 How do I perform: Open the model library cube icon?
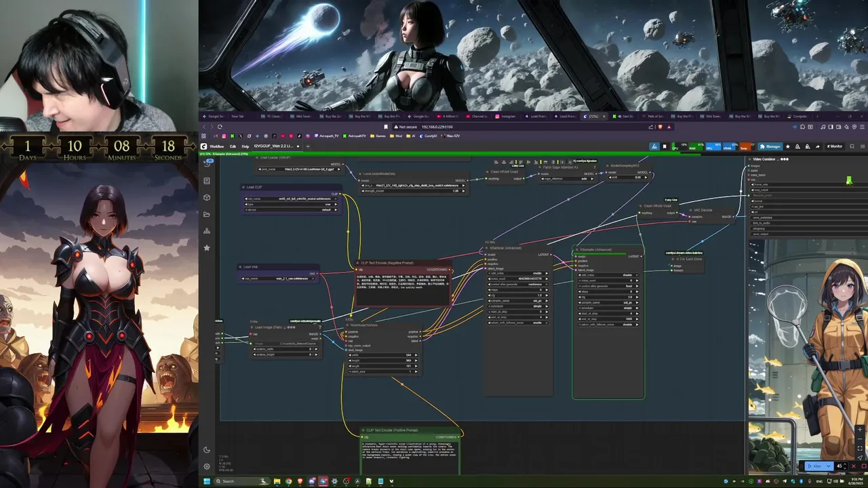[207, 197]
